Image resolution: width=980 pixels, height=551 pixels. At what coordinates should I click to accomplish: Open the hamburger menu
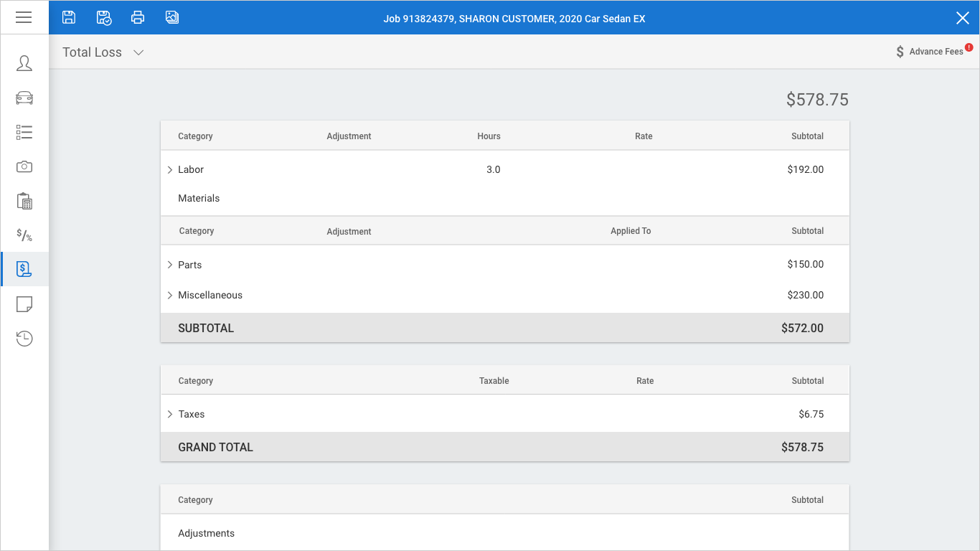point(24,17)
